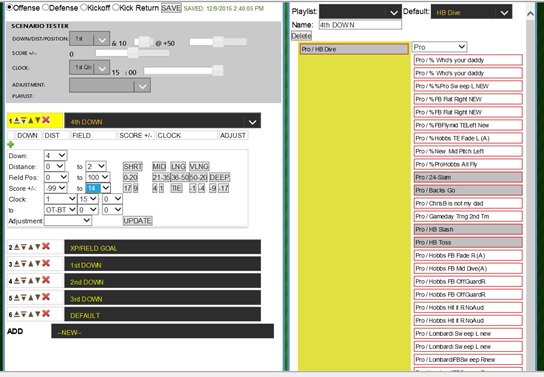Open the 1st DOWN situation row
This screenshot has width=544, height=377.
[162, 264]
